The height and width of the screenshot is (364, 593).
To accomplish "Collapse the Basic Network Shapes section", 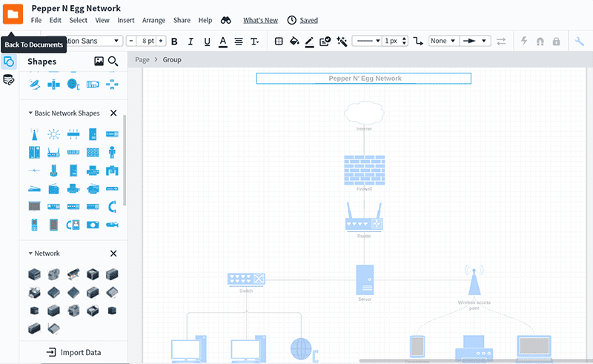I will (30, 113).
